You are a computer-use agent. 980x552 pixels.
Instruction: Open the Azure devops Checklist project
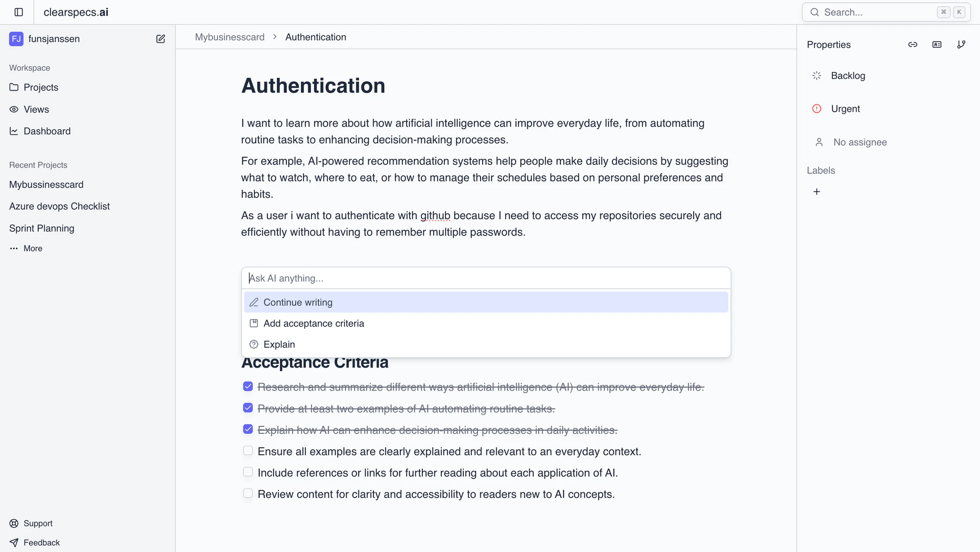pos(59,206)
